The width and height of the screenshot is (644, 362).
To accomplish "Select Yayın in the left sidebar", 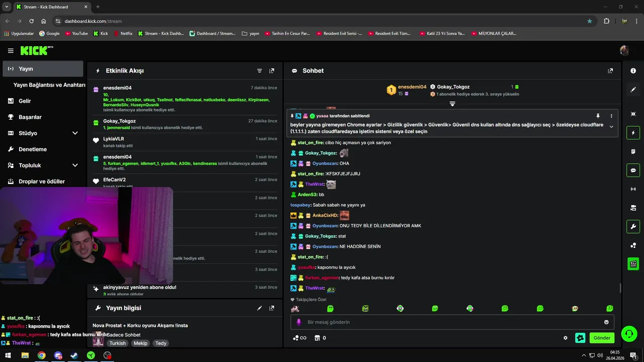I will (x=43, y=69).
